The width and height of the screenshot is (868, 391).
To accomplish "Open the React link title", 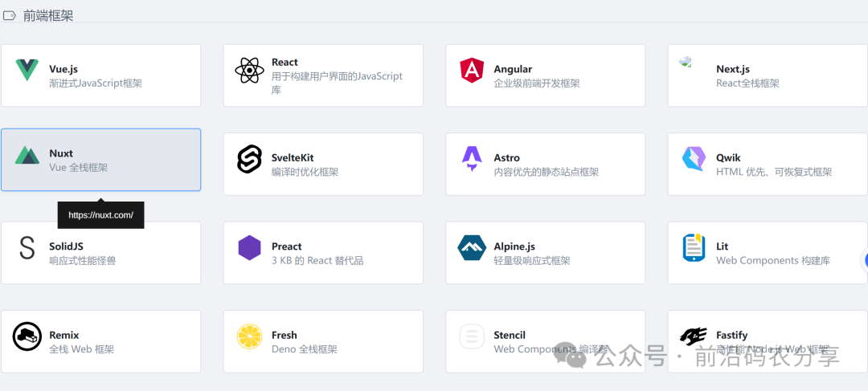I will pyautogui.click(x=285, y=62).
